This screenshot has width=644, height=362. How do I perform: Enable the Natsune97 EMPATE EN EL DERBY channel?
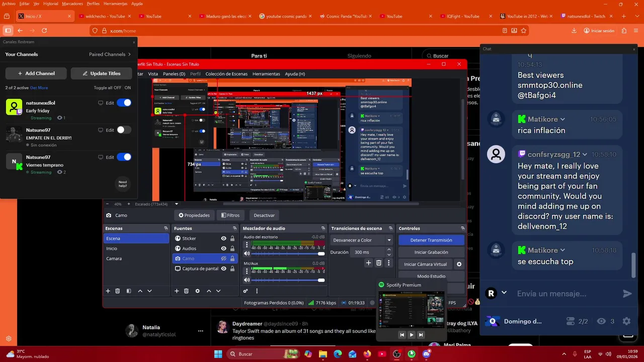[x=124, y=130]
